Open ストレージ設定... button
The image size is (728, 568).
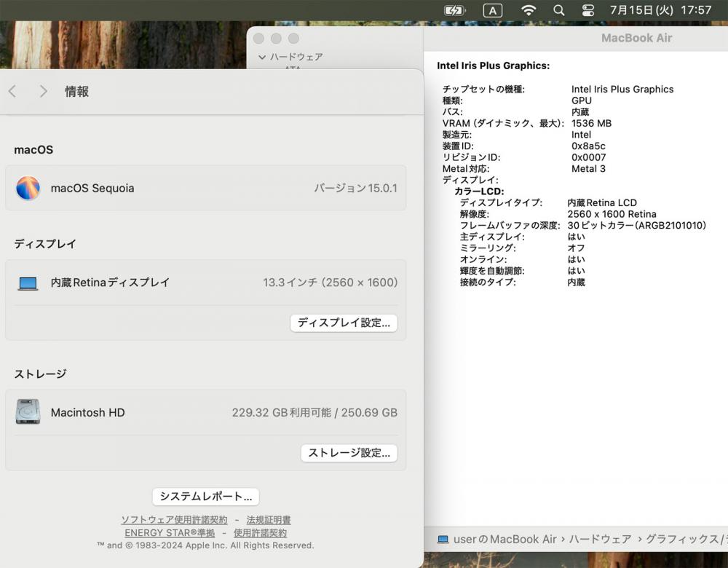(349, 453)
